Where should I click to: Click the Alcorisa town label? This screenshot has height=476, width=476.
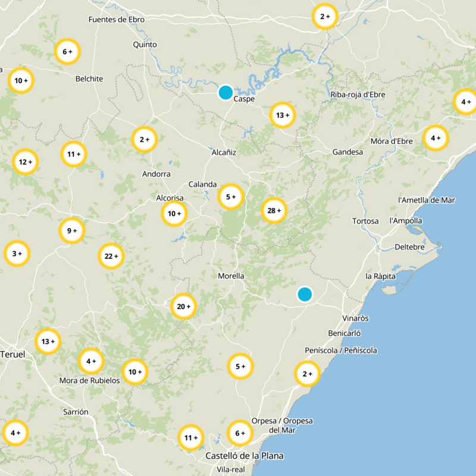(x=170, y=198)
